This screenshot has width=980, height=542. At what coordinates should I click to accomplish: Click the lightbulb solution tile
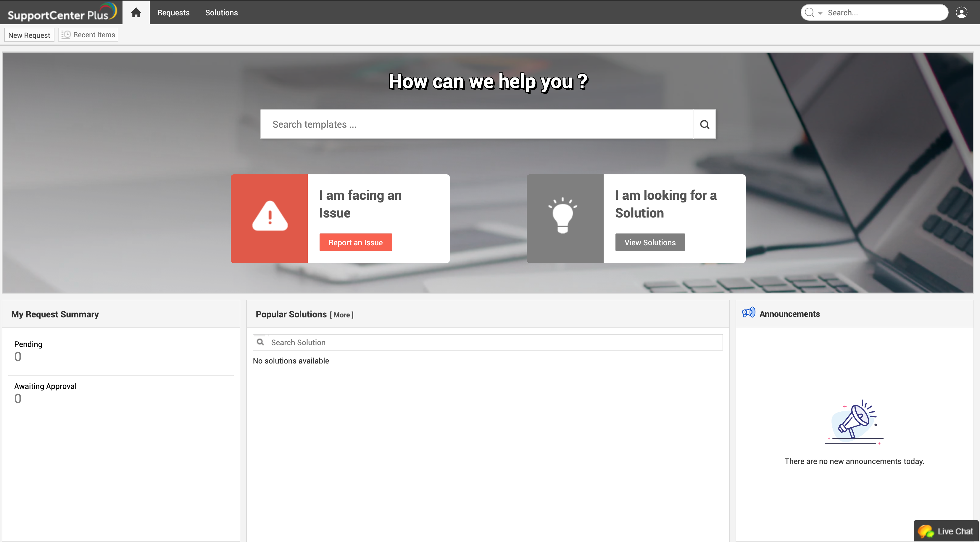pos(565,219)
